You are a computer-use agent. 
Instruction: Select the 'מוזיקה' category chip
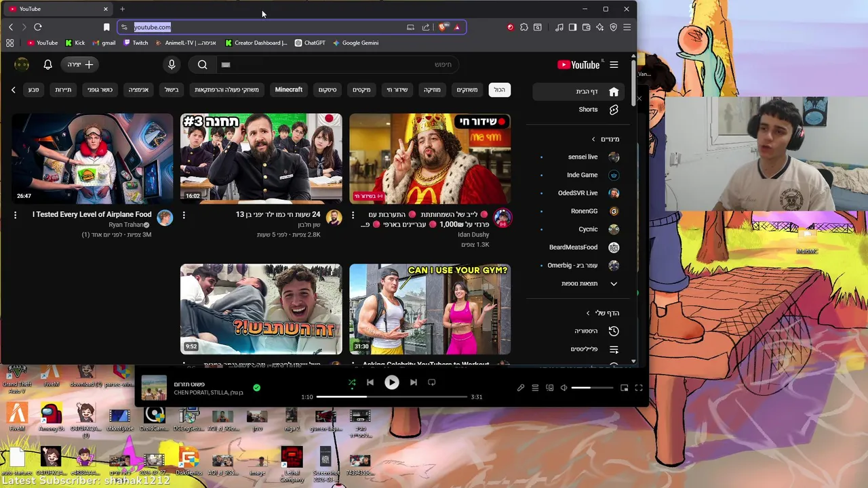click(x=432, y=89)
